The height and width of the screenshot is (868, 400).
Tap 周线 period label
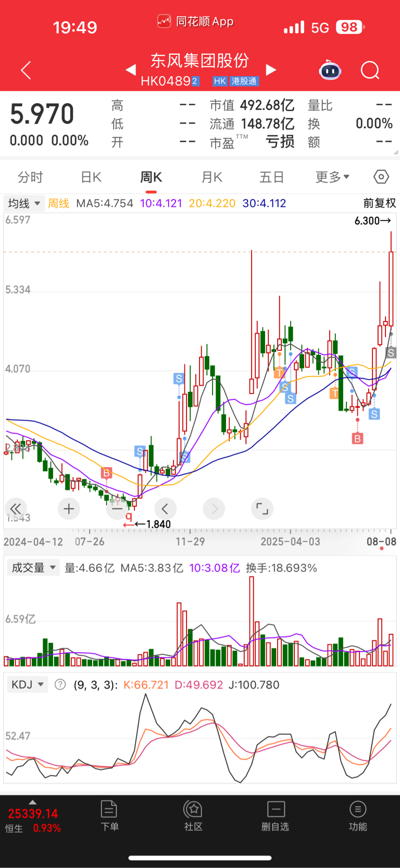pyautogui.click(x=59, y=203)
